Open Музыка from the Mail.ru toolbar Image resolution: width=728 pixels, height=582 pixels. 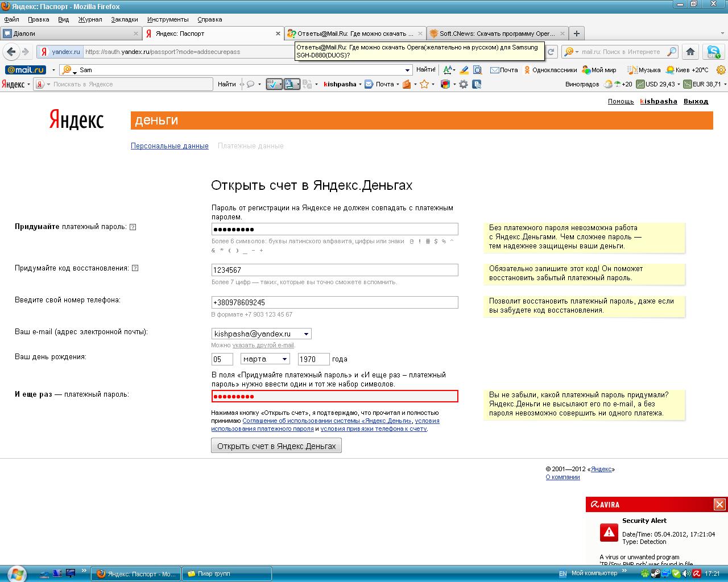(644, 70)
